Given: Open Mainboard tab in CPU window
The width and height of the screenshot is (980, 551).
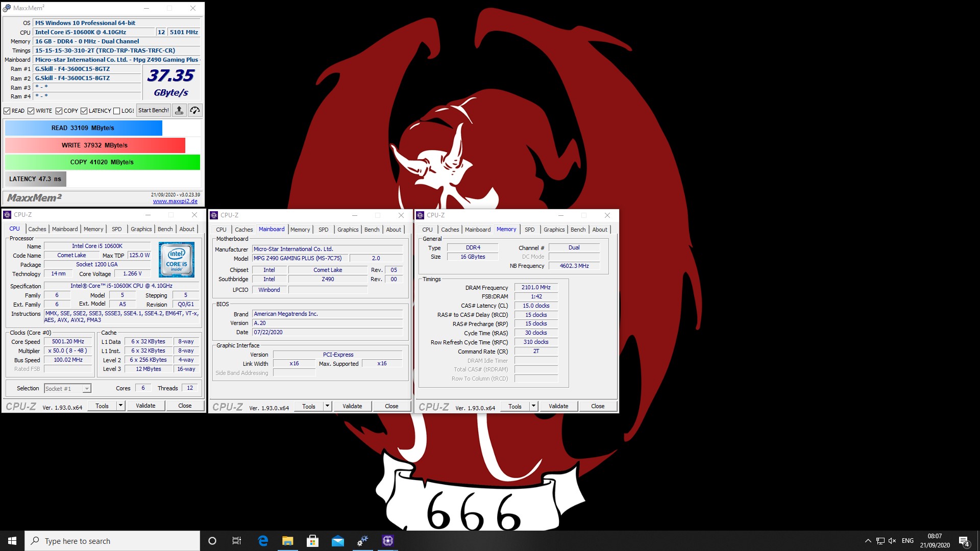Looking at the screenshot, I should (x=65, y=229).
